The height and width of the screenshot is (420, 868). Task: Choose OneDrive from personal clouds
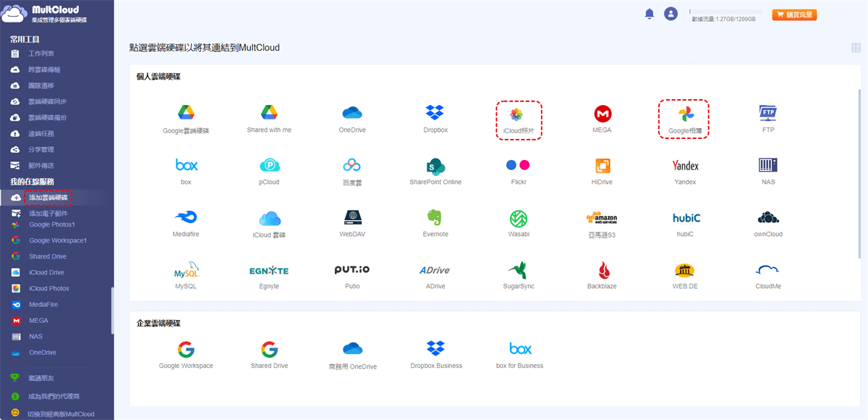(x=352, y=113)
